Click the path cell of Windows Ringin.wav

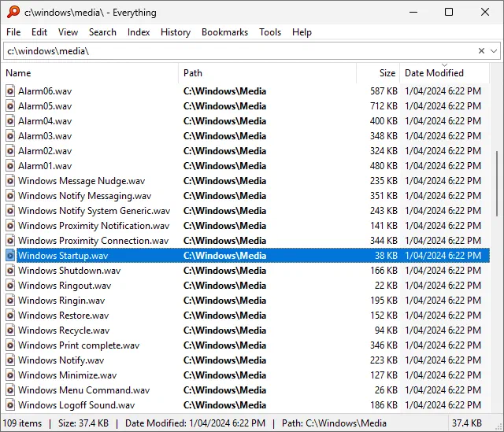coord(224,301)
